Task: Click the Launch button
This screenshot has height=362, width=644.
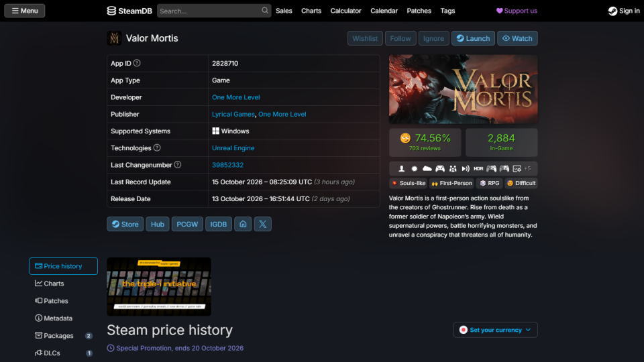Action: tap(473, 38)
